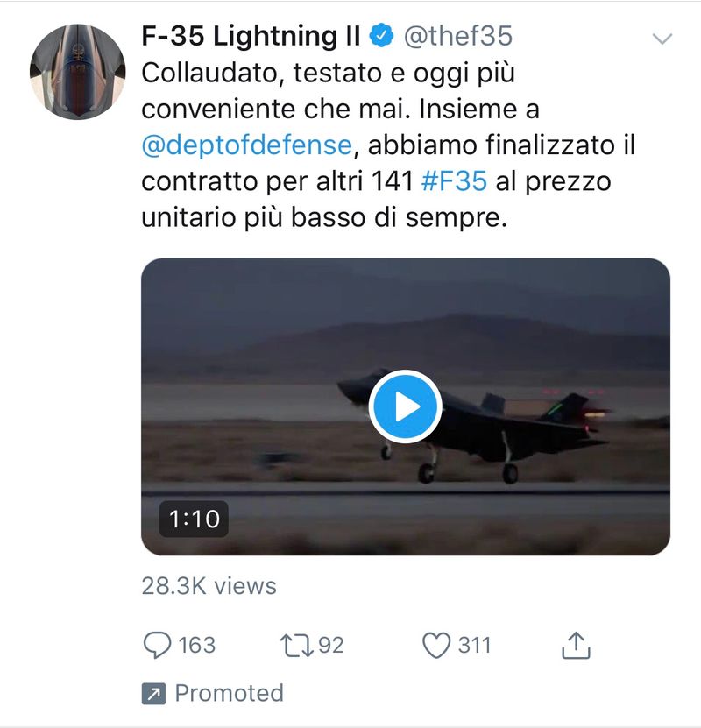The height and width of the screenshot is (728, 701).
Task: Click the Promoted arrow icon
Action: (x=152, y=694)
